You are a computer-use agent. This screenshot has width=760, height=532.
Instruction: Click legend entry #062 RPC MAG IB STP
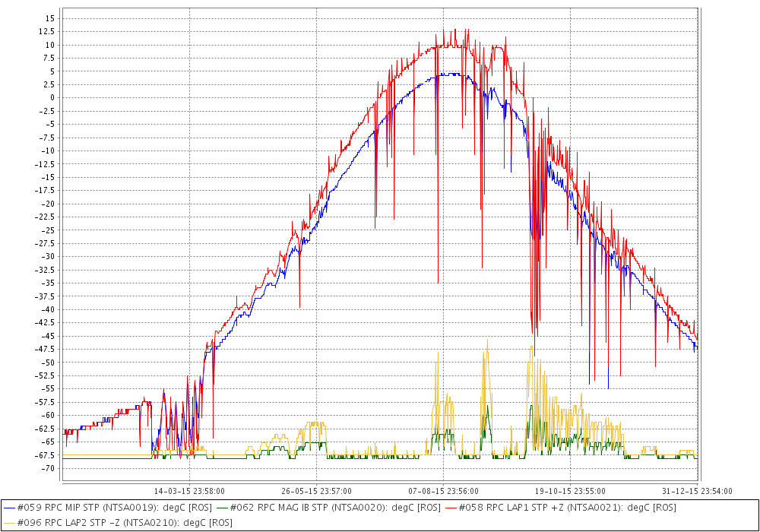(335, 508)
